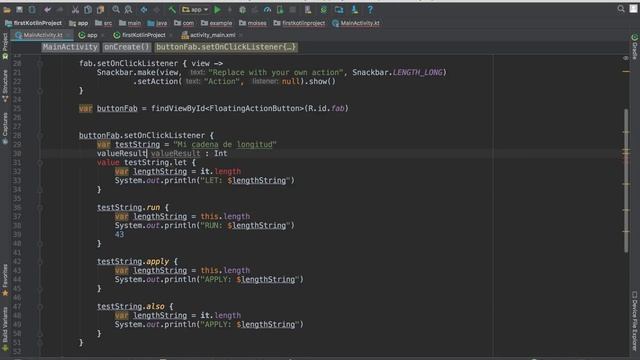The height and width of the screenshot is (360, 640).
Task: Open the Replace toolbar icon
Action: (128, 9)
